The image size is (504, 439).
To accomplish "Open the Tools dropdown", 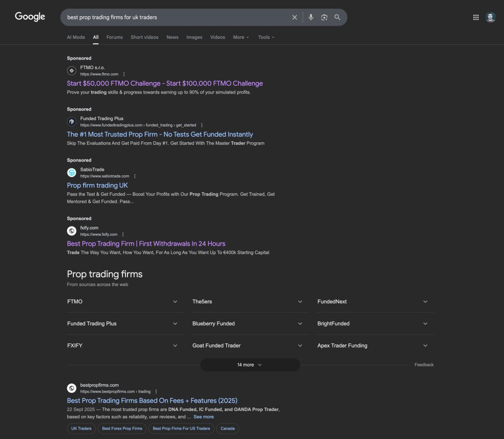I will pos(266,37).
